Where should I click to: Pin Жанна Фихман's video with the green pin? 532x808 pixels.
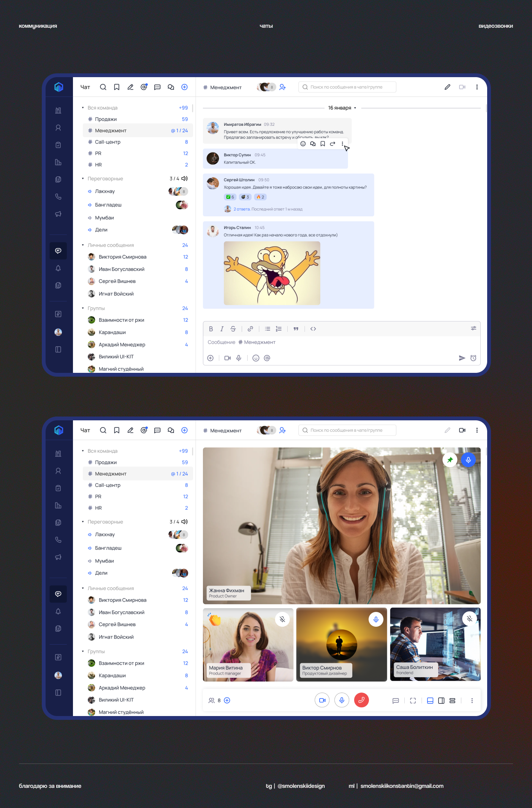[450, 460]
